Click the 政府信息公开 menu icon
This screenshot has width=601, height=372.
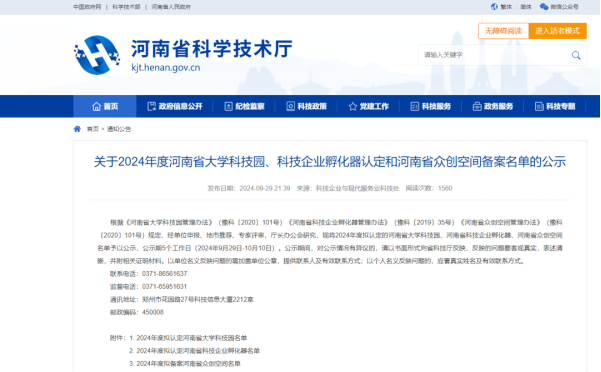pyautogui.click(x=152, y=107)
